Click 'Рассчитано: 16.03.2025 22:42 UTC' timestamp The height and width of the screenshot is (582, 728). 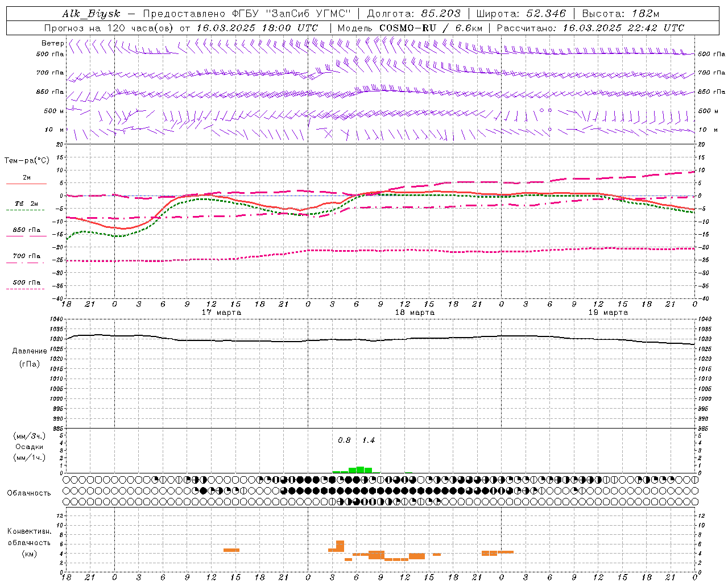(590, 28)
